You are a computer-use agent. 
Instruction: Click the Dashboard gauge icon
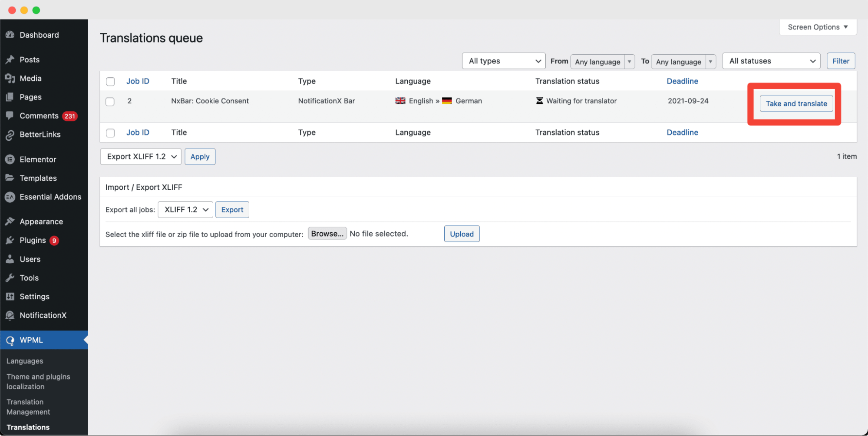[10, 35]
